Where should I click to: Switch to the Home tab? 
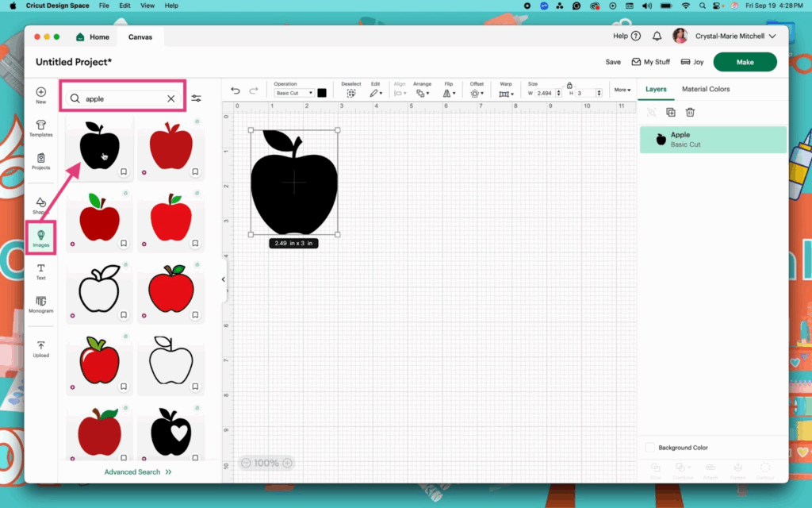92,37
